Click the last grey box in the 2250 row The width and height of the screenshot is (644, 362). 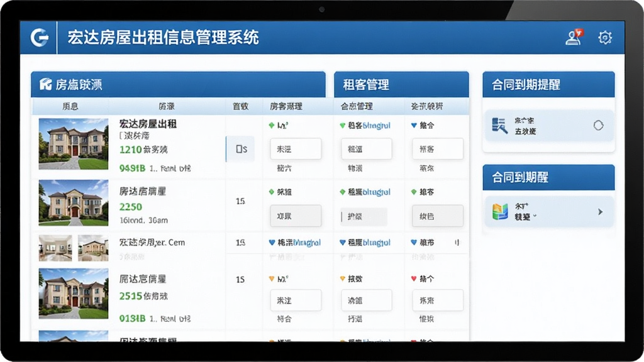tap(438, 216)
